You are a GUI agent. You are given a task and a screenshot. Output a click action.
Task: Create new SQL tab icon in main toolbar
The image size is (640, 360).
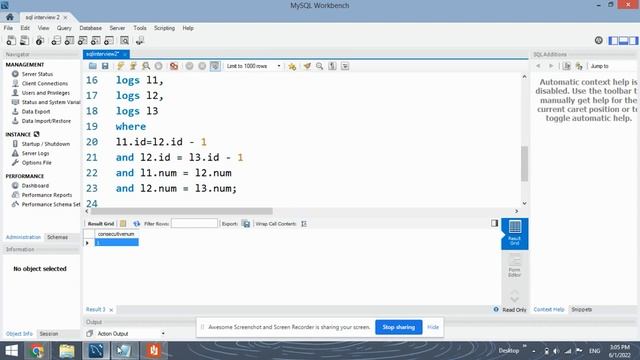pyautogui.click(x=11, y=40)
